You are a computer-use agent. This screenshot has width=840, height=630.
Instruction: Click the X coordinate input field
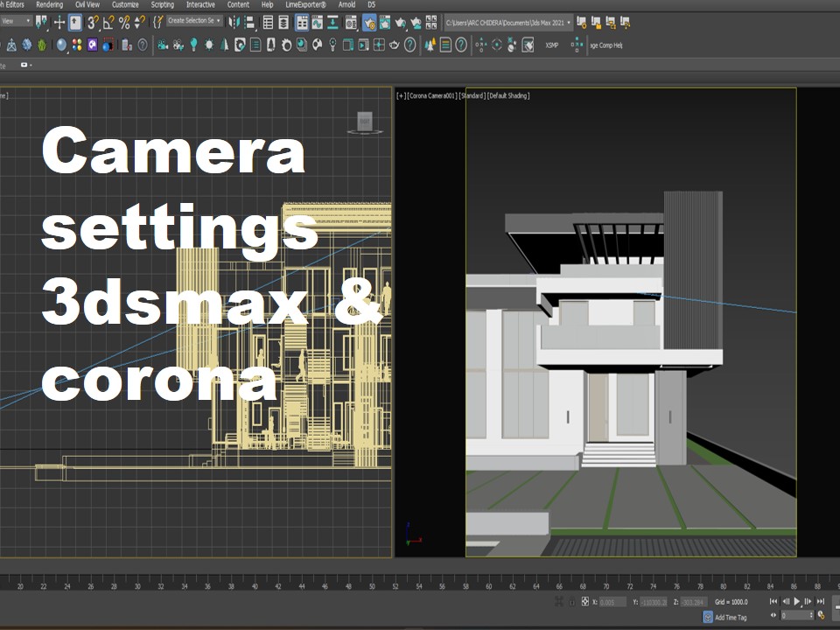coord(612,602)
